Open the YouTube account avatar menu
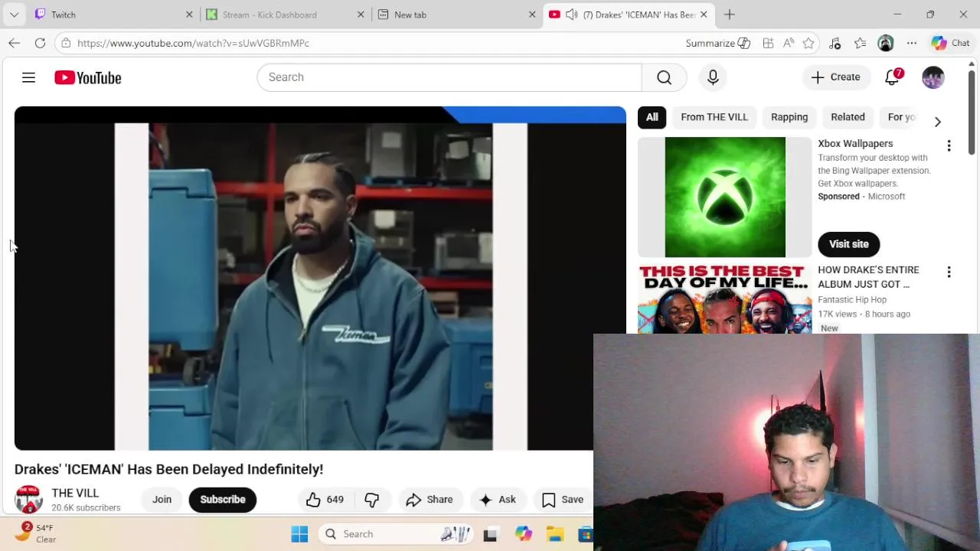The image size is (980, 551). pos(933,77)
